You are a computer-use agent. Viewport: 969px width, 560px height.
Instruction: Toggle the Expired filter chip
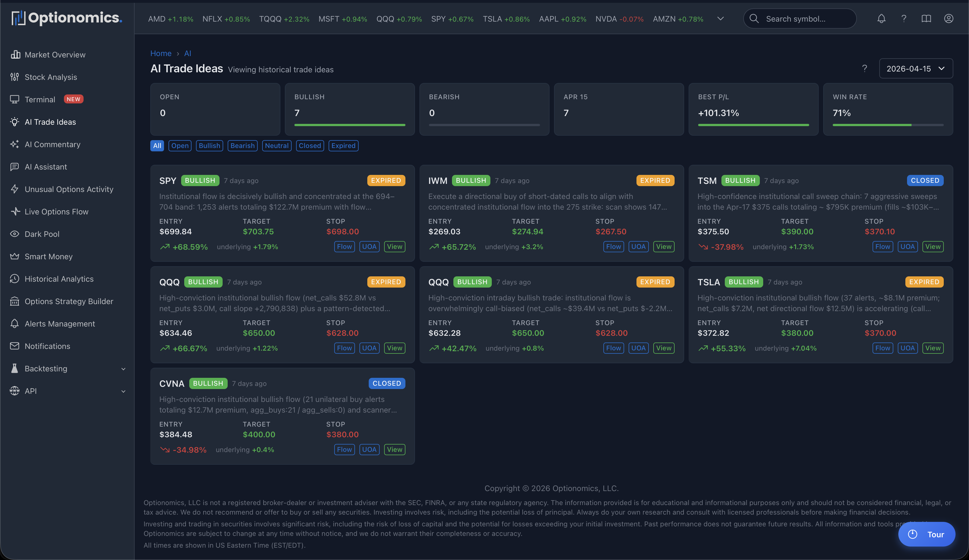pos(343,146)
